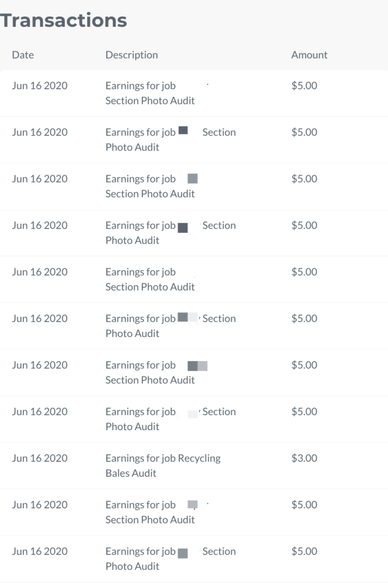Click the gray redaction square in third transaction
Screen dimensions: 388x588
[193, 179]
